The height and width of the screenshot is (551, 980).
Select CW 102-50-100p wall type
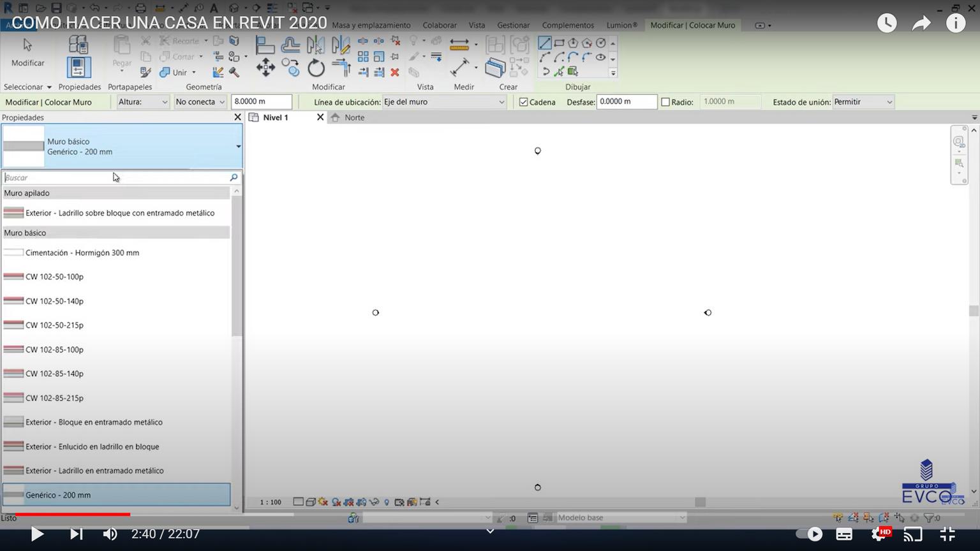pyautogui.click(x=116, y=277)
